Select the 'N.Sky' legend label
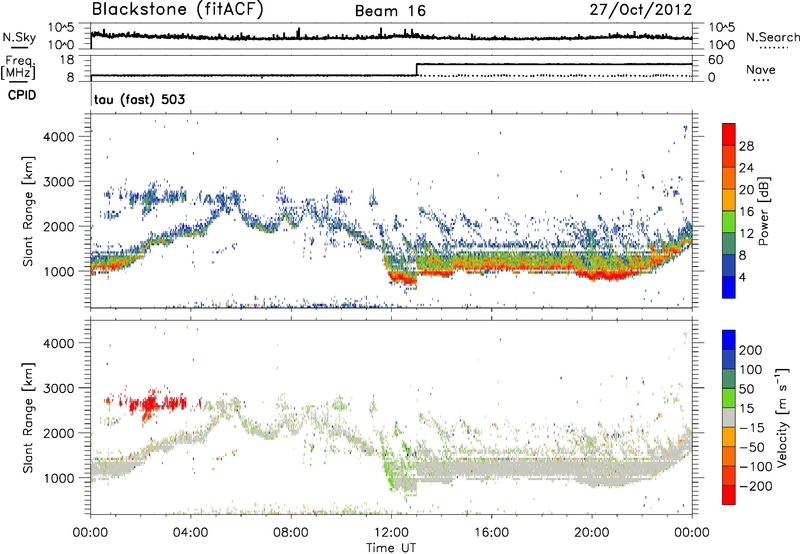The height and width of the screenshot is (554, 800). click(19, 37)
